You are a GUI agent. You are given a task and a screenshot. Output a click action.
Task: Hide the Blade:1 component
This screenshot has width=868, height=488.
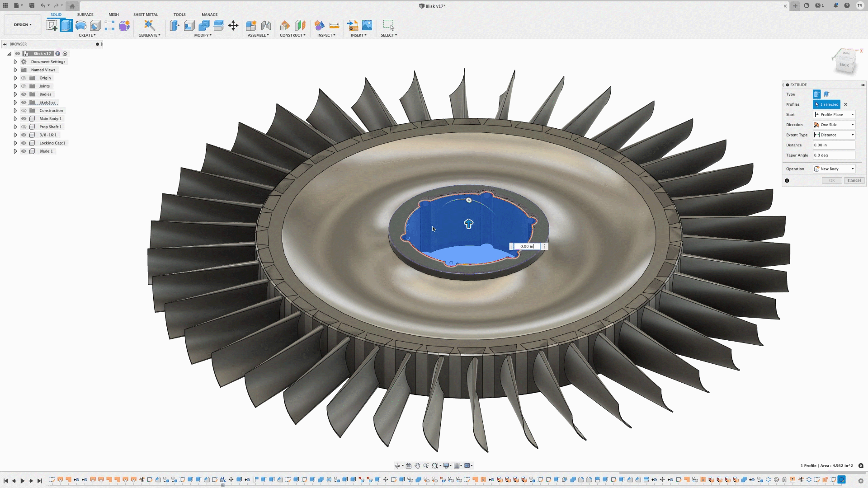click(24, 151)
